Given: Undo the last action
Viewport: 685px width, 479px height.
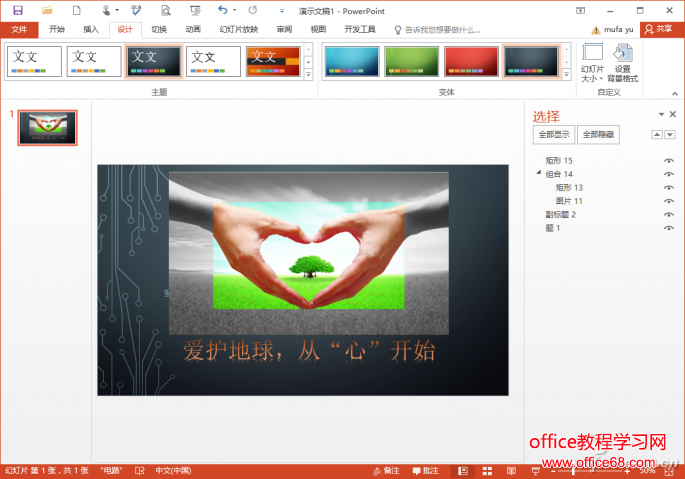Looking at the screenshot, I should click(223, 10).
